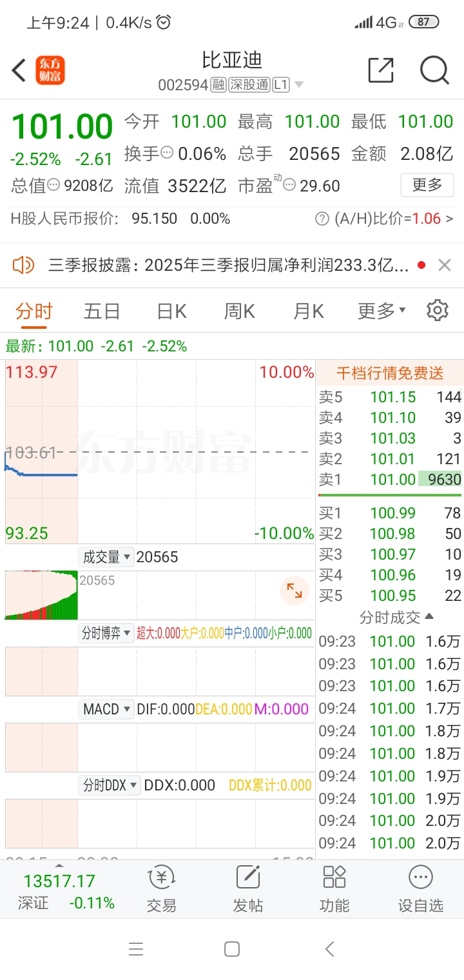Switch to 月K tab

click(308, 311)
